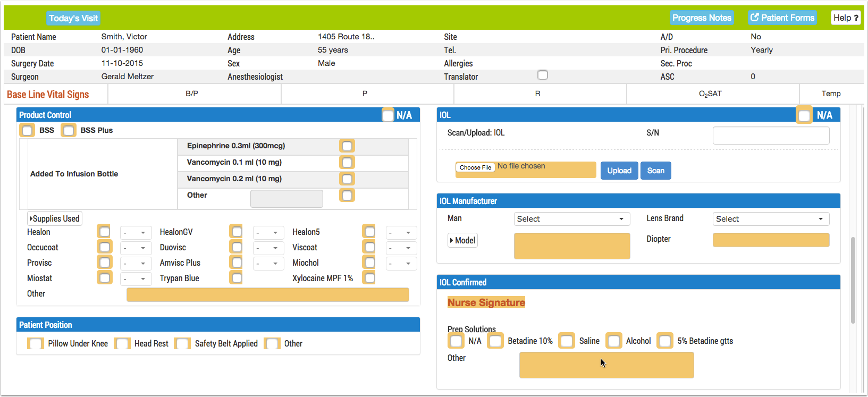Click the Model text area
The height and width of the screenshot is (397, 868).
pos(572,246)
